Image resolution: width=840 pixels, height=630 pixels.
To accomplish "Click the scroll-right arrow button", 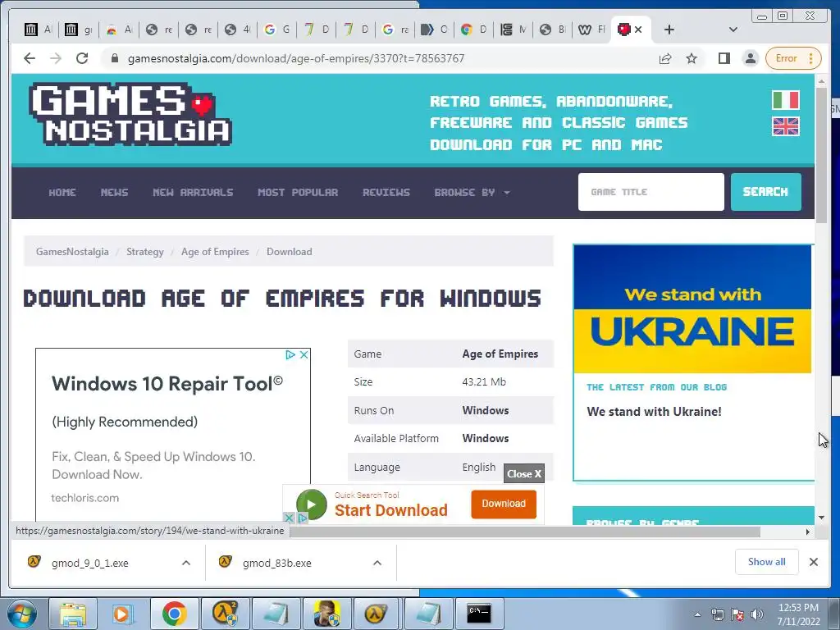I will pos(808,532).
